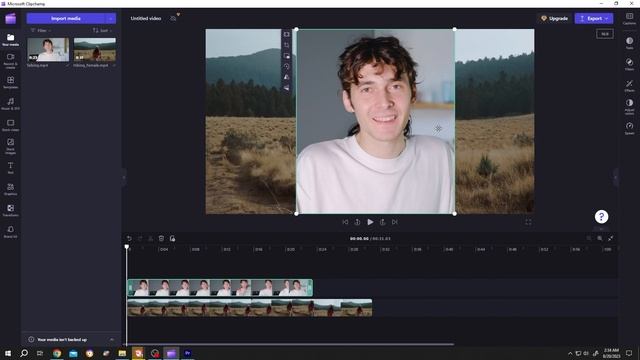The height and width of the screenshot is (360, 640).
Task: Zoom out the timeline
Action: coord(589,238)
